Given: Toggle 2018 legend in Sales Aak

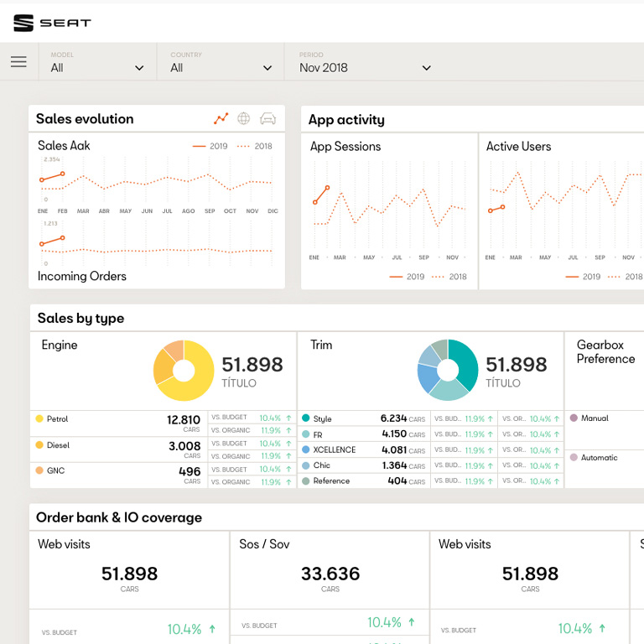Looking at the screenshot, I should pos(255,146).
